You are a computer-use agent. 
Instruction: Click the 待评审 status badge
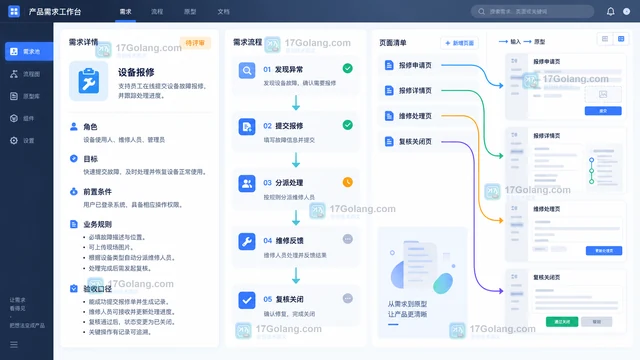point(195,43)
